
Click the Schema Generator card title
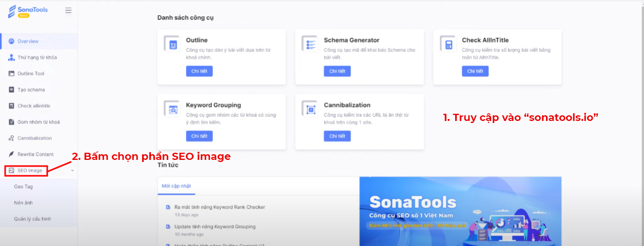tap(352, 40)
